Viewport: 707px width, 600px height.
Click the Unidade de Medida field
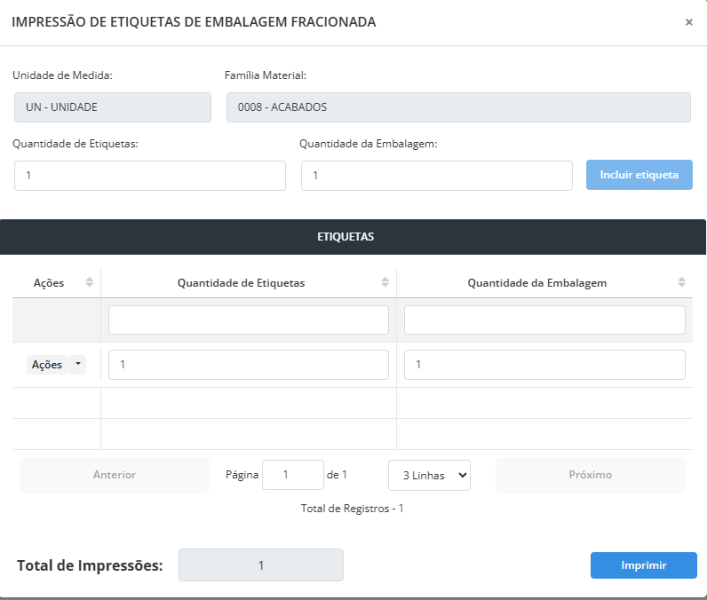tap(112, 107)
